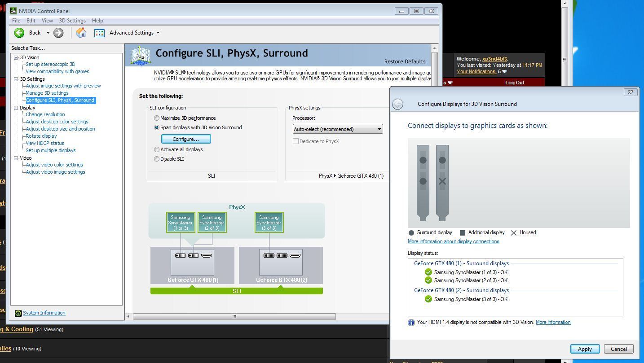Select View HDCP status task
Viewport: 644px width, 363px height.
click(45, 143)
